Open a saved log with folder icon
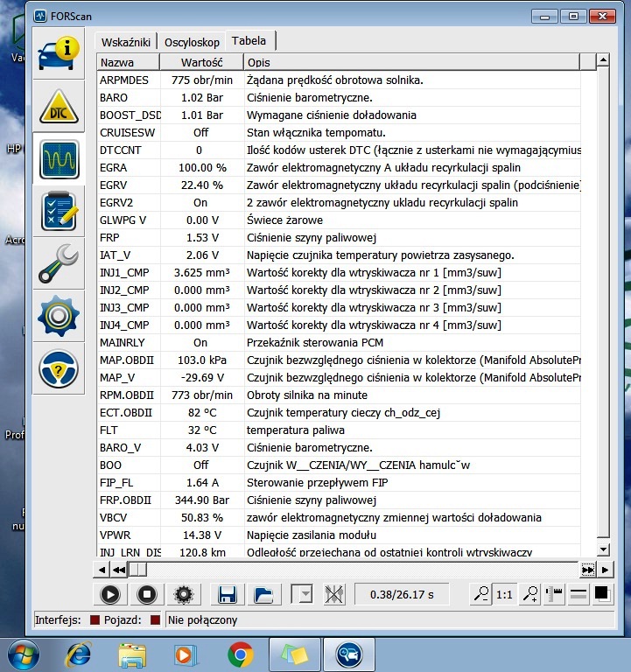The width and height of the screenshot is (631, 672). pyautogui.click(x=263, y=594)
